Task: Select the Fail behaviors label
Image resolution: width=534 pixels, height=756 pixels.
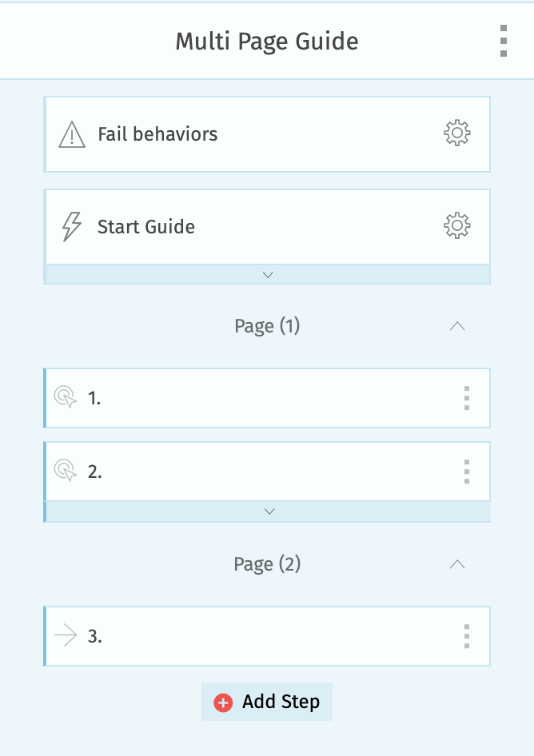Action: point(157,134)
